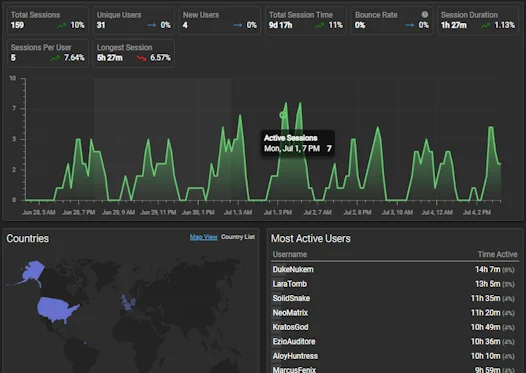Select the Longest Session card

pyautogui.click(x=134, y=53)
